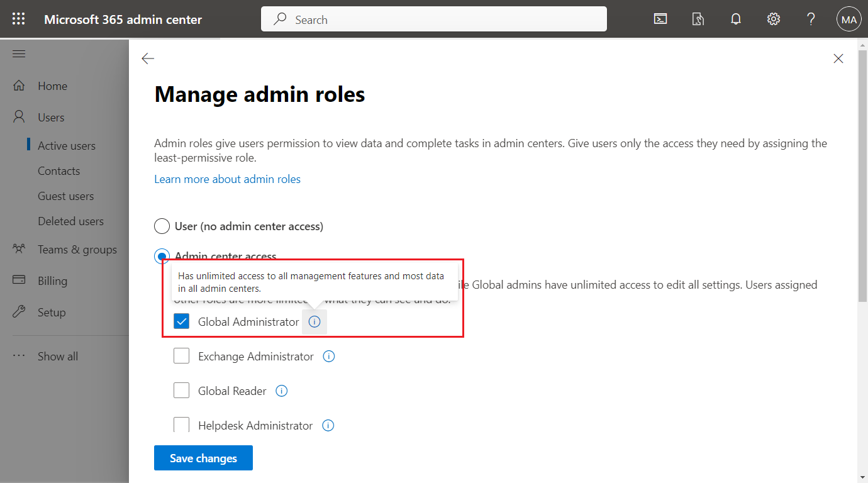Open Learn more about admin roles link
The width and height of the screenshot is (868, 483).
tap(227, 179)
